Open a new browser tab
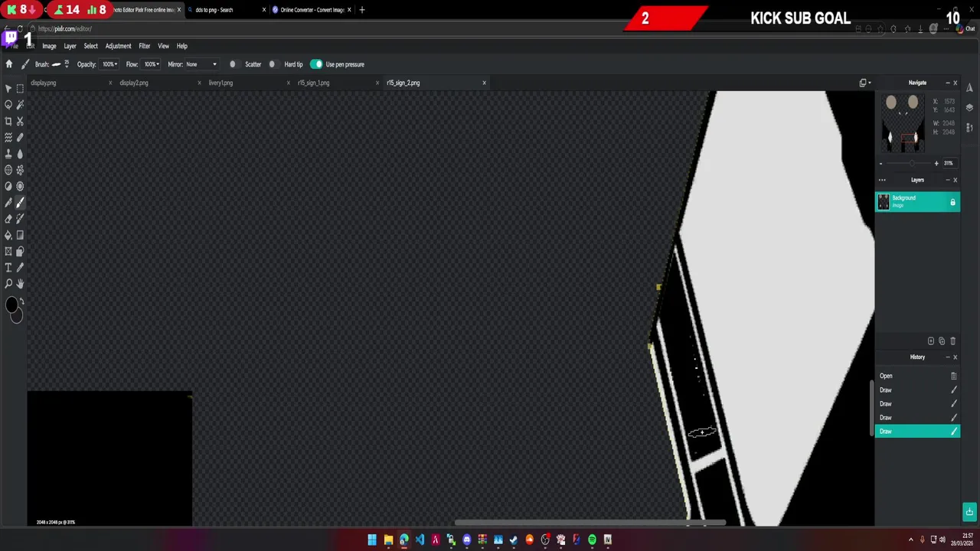Viewport: 980px width, 551px height. point(362,10)
